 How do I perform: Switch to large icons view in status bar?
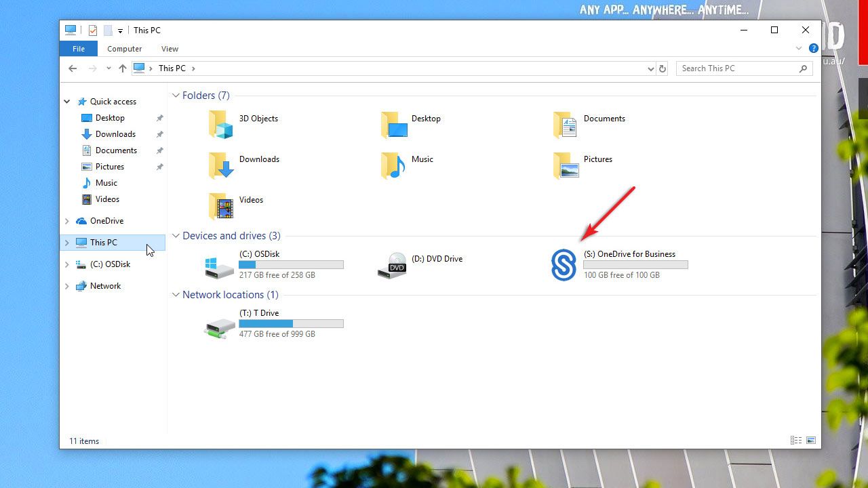click(x=811, y=441)
